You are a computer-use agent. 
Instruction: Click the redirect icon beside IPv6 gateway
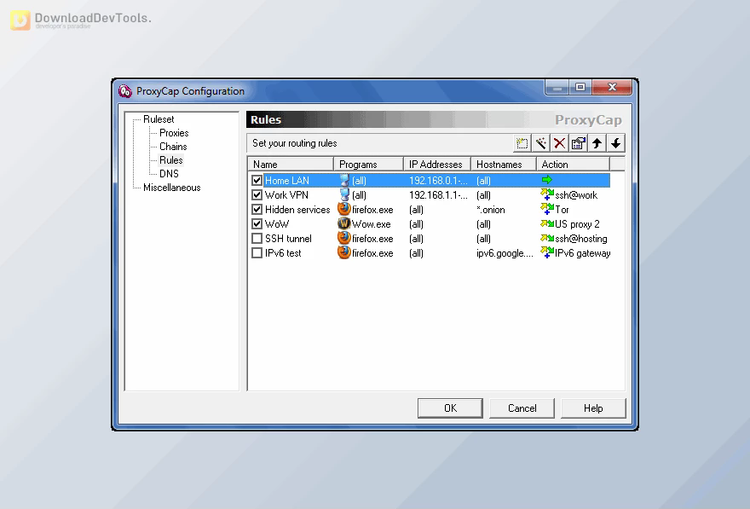pos(547,252)
